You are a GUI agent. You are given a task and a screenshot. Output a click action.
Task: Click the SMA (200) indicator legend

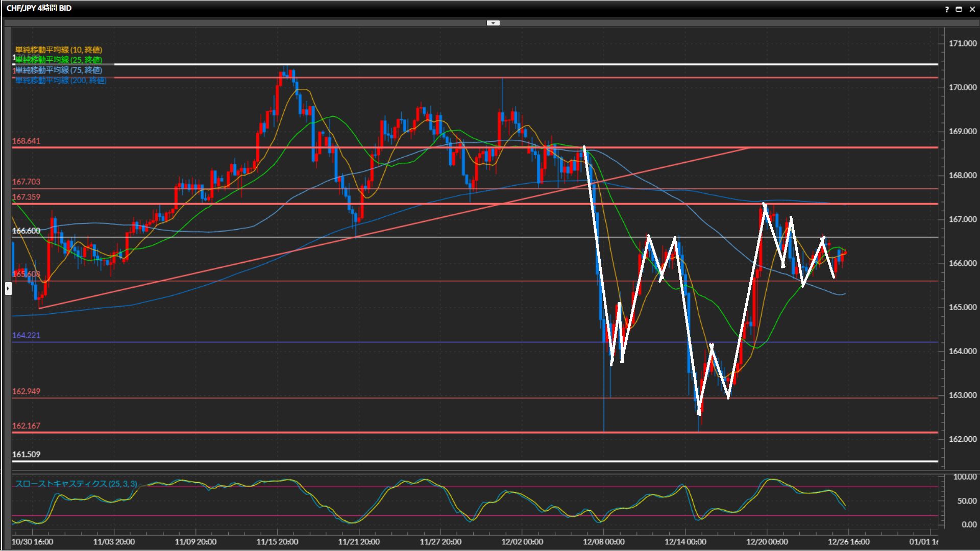point(60,80)
